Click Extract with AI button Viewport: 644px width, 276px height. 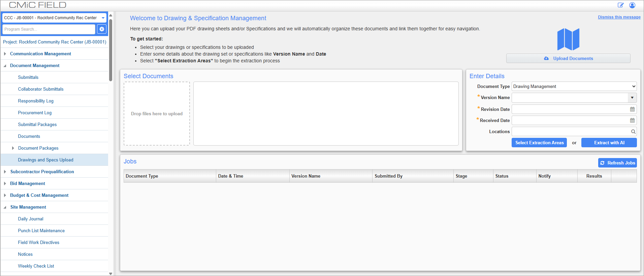click(609, 143)
